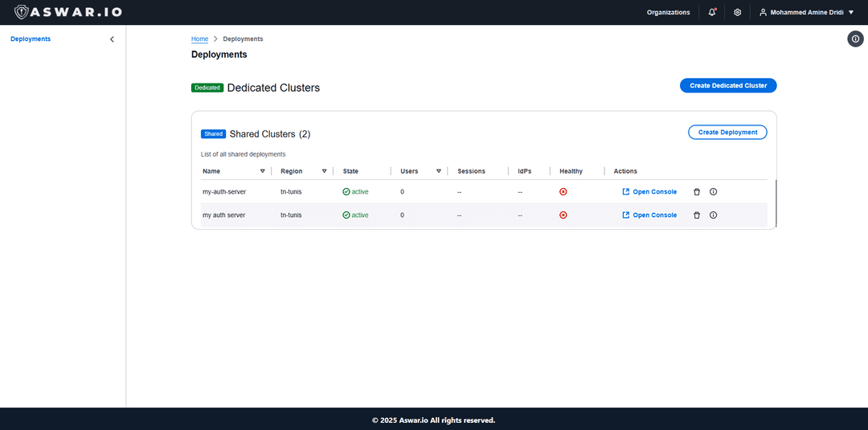Click active state check icon for my-auth-server
Viewport: 868px width, 430px height.
pyautogui.click(x=346, y=191)
